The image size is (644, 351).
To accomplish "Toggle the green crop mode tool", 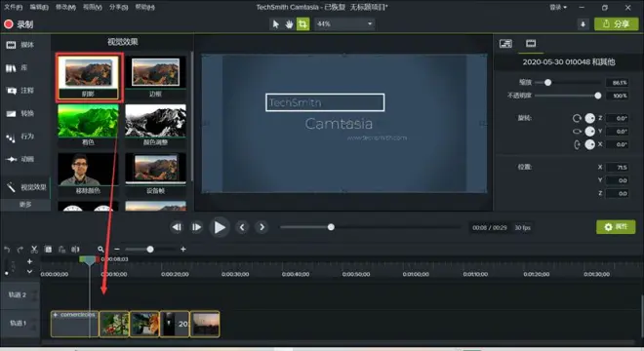I will tap(302, 24).
